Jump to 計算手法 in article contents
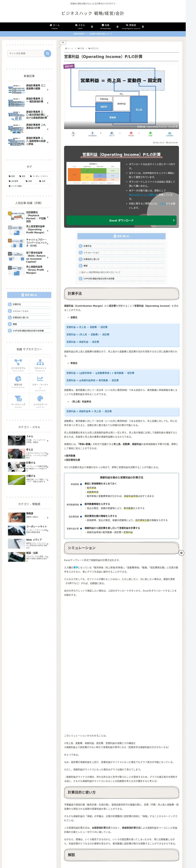The width and height of the screenshot is (196, 868). click(87, 246)
